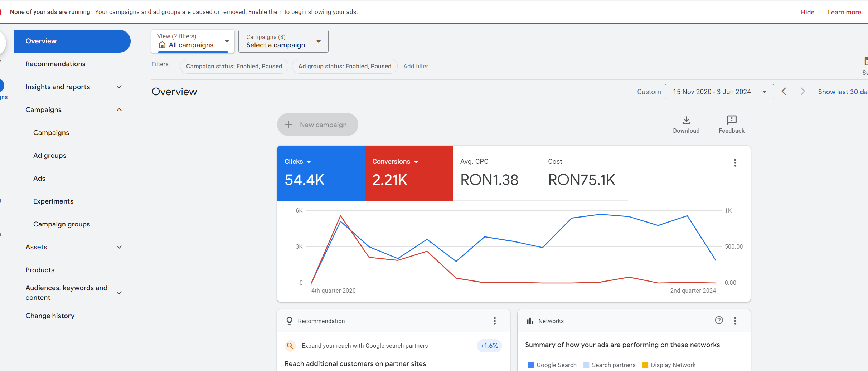Viewport: 868px width, 371px height.
Task: Click Add filter in the filter bar
Action: pyautogui.click(x=415, y=66)
